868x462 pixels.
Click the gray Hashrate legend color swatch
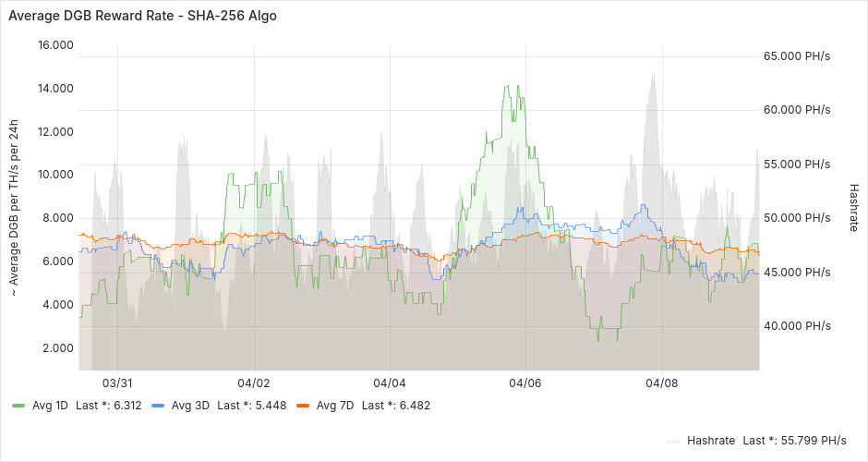[673, 441]
